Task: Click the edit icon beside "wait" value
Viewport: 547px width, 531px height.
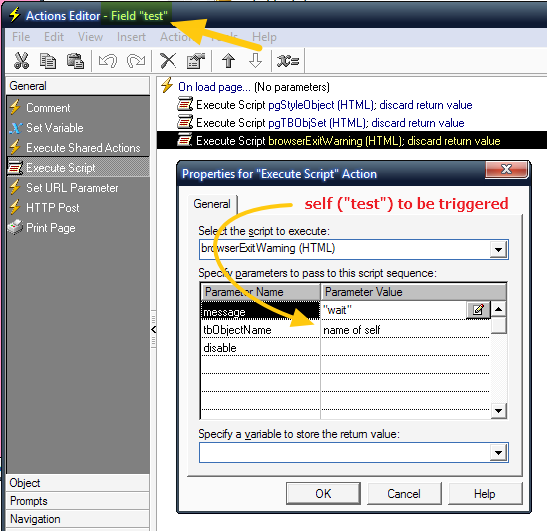Action: 478,310
